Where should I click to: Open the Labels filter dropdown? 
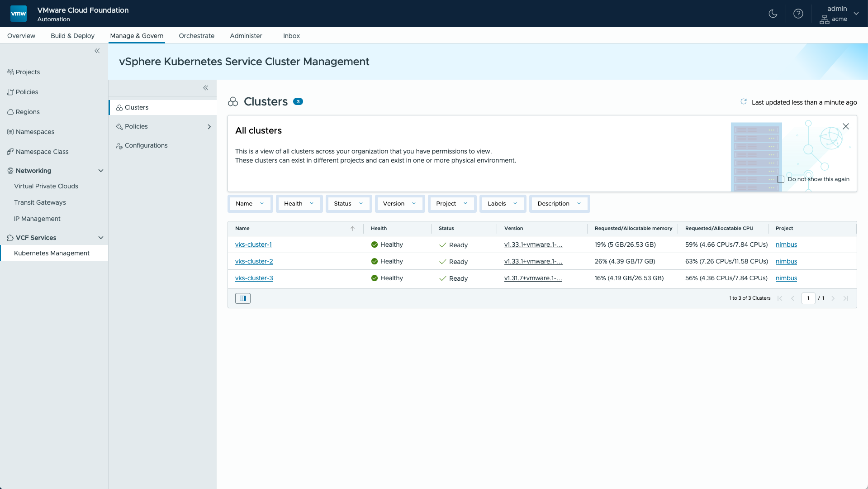[x=503, y=204]
